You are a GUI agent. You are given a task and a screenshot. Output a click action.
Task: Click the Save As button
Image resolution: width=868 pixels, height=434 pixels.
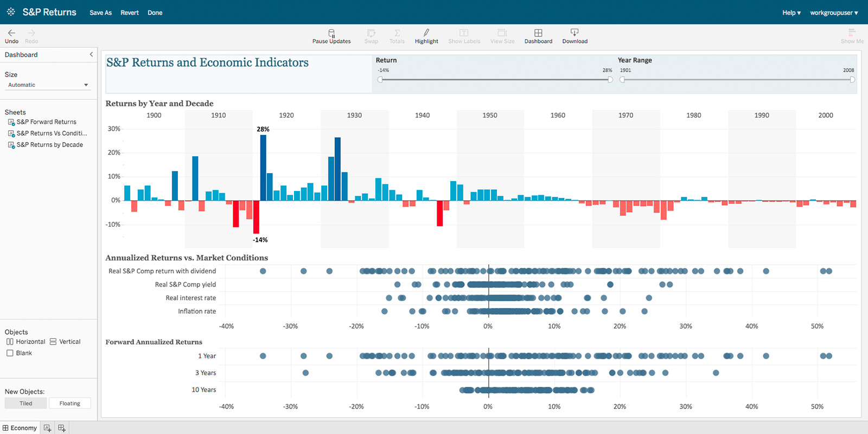100,12
